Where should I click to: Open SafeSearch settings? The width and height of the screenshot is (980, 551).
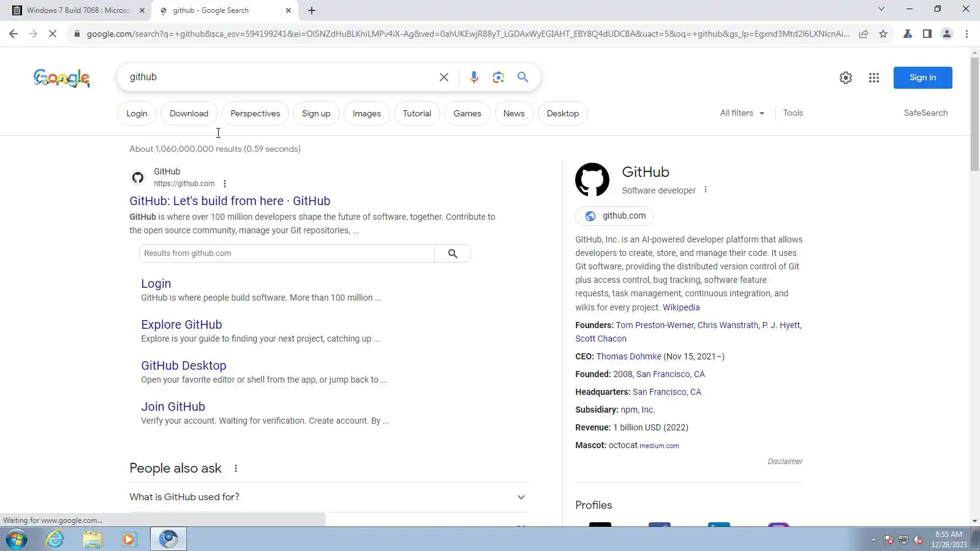[x=925, y=113]
